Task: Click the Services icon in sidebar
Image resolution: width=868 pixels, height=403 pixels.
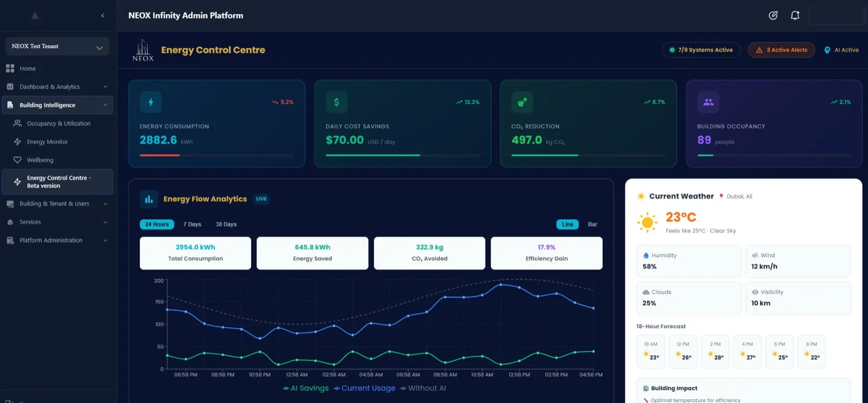Action: [x=10, y=222]
